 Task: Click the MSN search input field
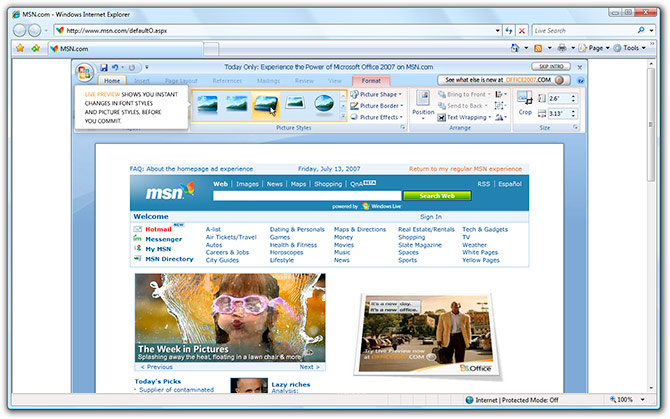click(x=307, y=196)
